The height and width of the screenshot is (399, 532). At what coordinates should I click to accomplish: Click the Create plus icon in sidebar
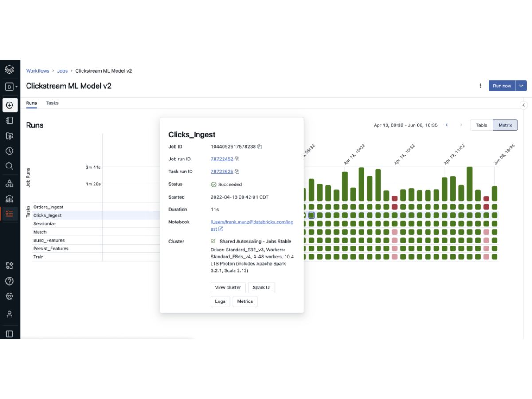tap(9, 105)
